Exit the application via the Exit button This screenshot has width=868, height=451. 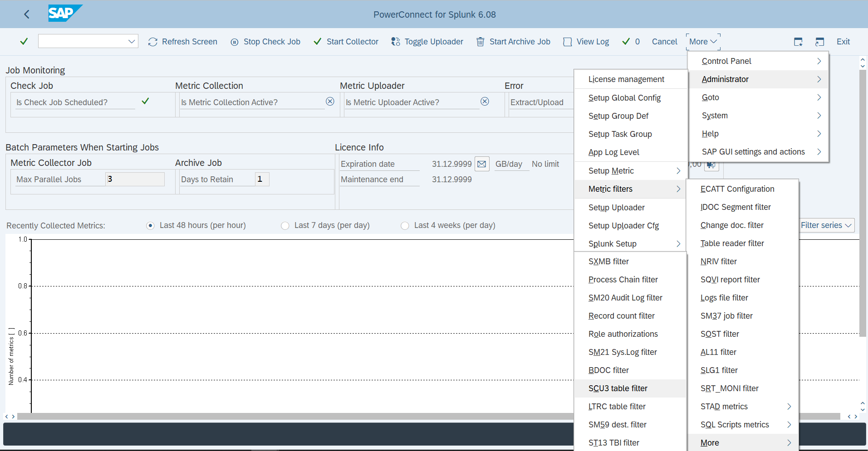coord(843,41)
